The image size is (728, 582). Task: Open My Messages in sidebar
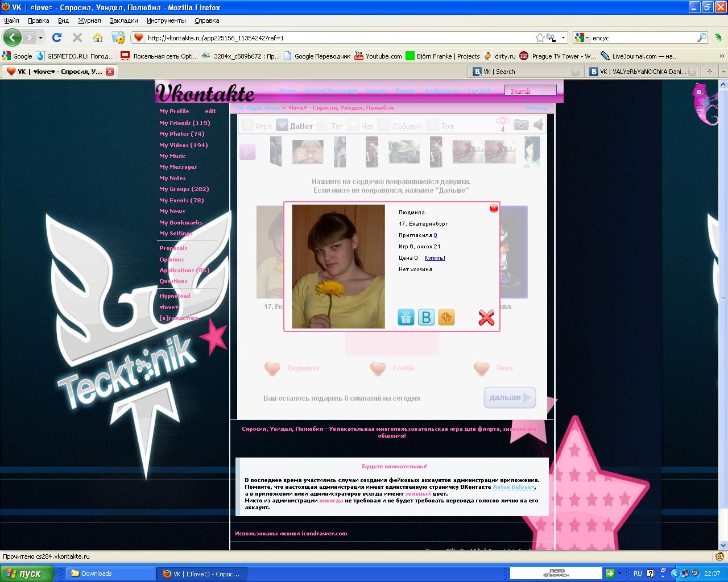tap(178, 167)
